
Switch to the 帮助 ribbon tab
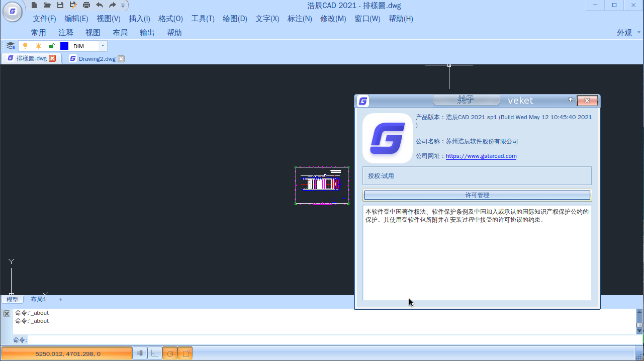pyautogui.click(x=174, y=33)
